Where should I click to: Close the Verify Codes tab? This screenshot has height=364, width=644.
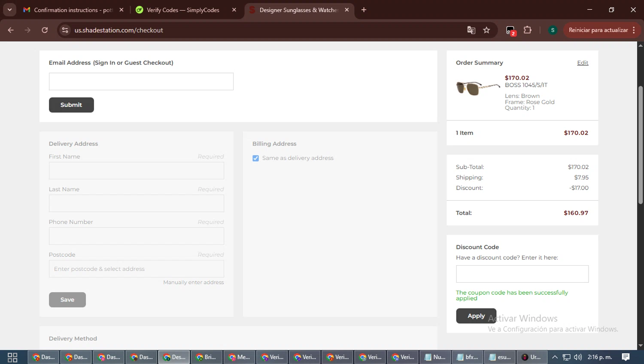[x=234, y=10]
